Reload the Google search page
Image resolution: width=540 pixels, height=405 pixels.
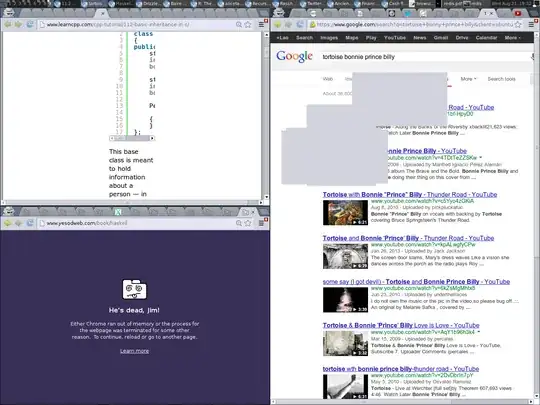(300, 24)
